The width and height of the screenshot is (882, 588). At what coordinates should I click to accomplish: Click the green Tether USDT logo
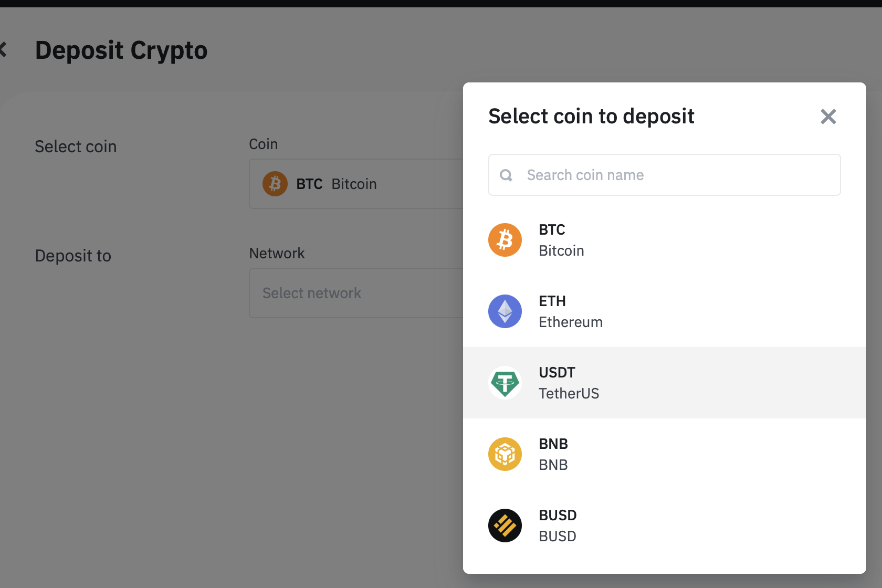pos(505,383)
